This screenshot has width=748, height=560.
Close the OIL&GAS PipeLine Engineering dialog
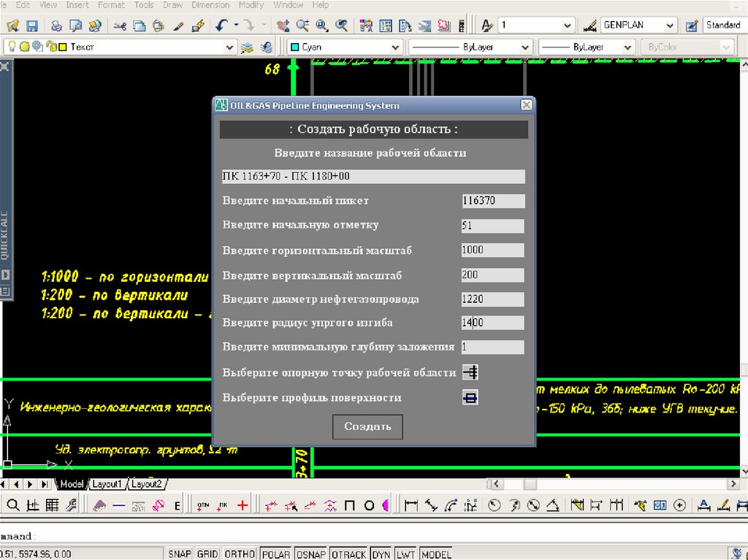coord(526,105)
